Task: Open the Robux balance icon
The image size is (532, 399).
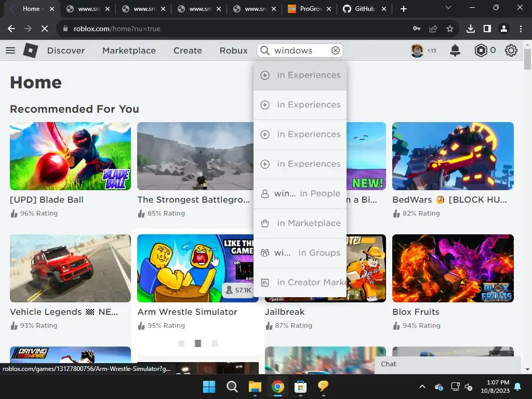Action: (481, 50)
